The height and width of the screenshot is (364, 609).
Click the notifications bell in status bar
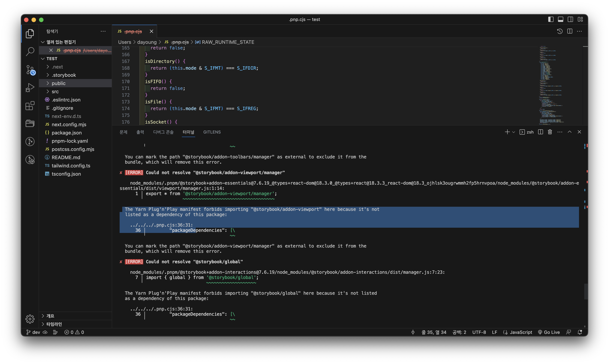(x=580, y=332)
